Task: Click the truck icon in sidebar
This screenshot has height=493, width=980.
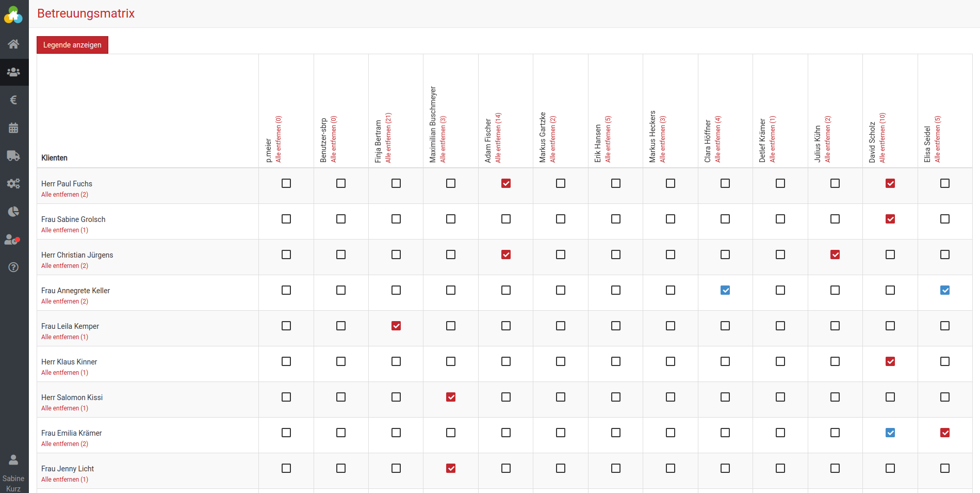Action: (x=13, y=155)
